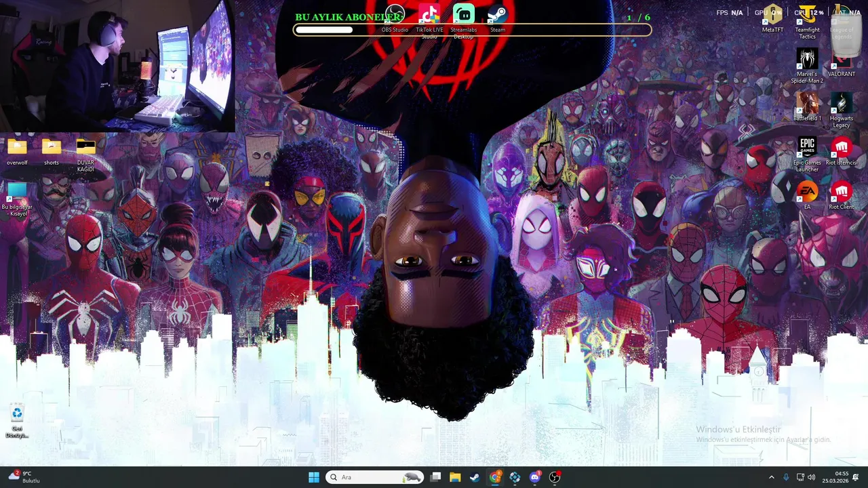868x488 pixels.
Task: Select the MetaTFT desktop shortcut
Action: [772, 19]
